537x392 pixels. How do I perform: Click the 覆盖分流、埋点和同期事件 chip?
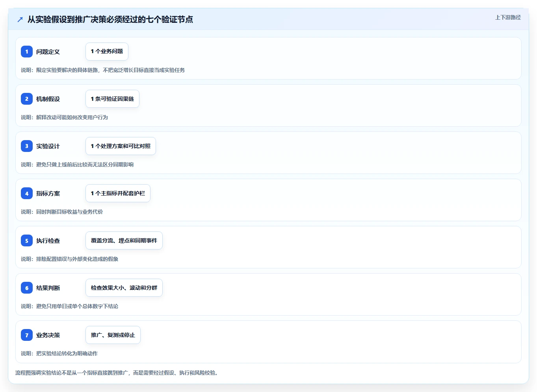(124, 240)
